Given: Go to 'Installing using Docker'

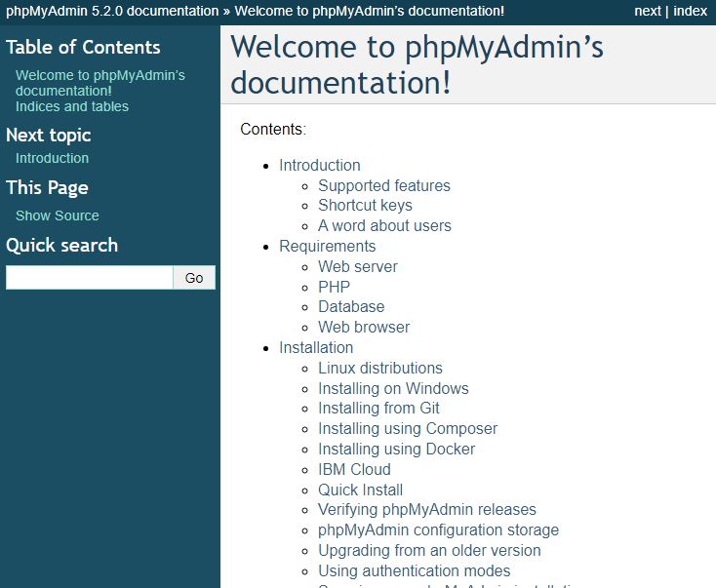Looking at the screenshot, I should pyautogui.click(x=396, y=449).
